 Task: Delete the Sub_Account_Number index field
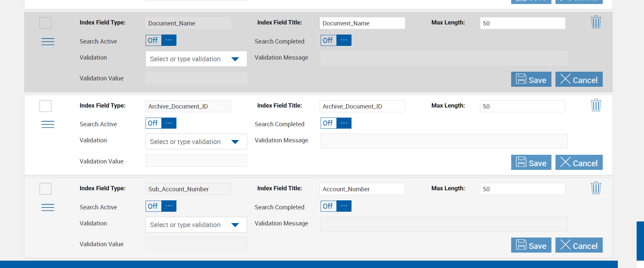point(596,188)
